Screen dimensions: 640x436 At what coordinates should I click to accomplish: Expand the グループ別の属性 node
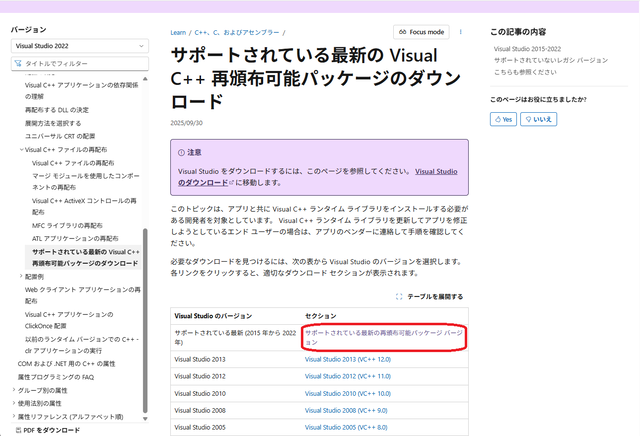tap(14, 390)
